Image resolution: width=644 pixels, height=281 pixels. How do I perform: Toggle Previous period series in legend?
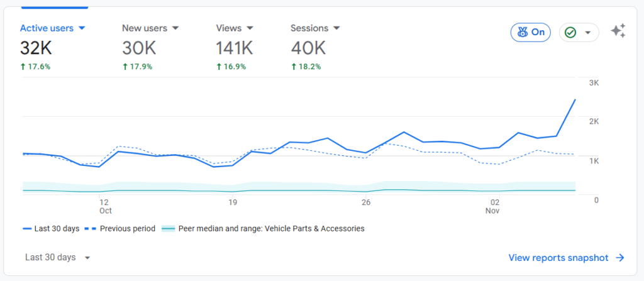pos(127,229)
